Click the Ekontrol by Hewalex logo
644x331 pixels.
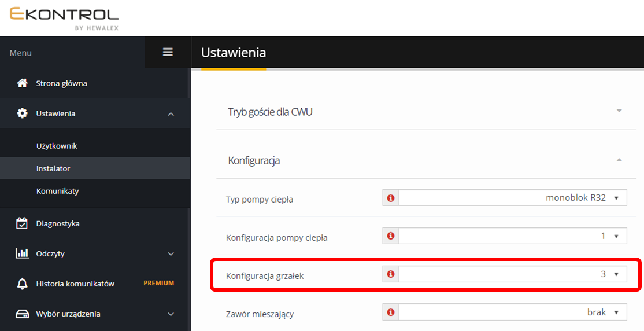point(64,17)
